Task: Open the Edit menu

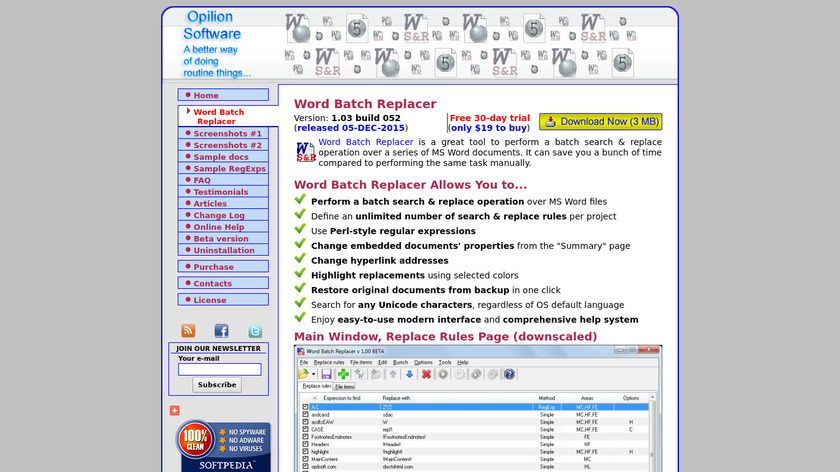Action: tap(382, 363)
